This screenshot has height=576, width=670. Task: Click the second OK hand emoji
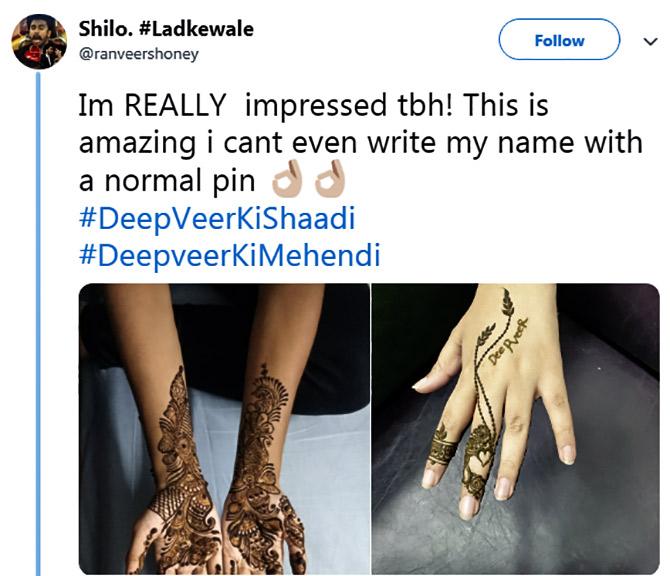coord(330,179)
